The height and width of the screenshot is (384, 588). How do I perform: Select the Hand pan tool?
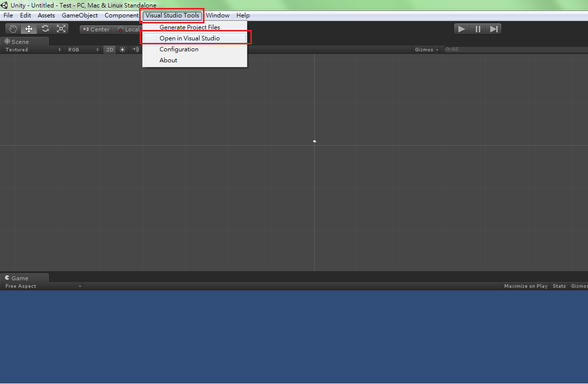point(12,28)
